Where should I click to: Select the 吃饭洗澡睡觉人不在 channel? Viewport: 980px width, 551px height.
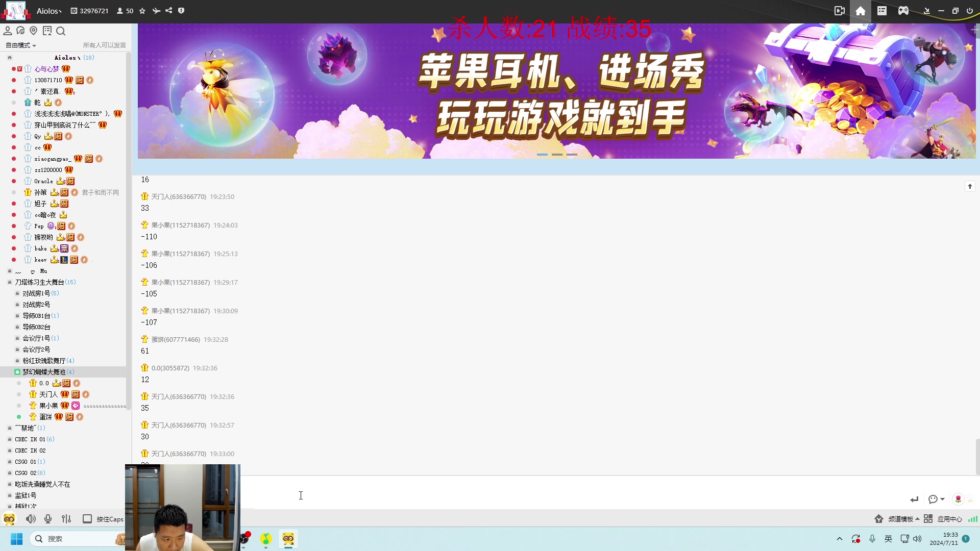(42, 484)
